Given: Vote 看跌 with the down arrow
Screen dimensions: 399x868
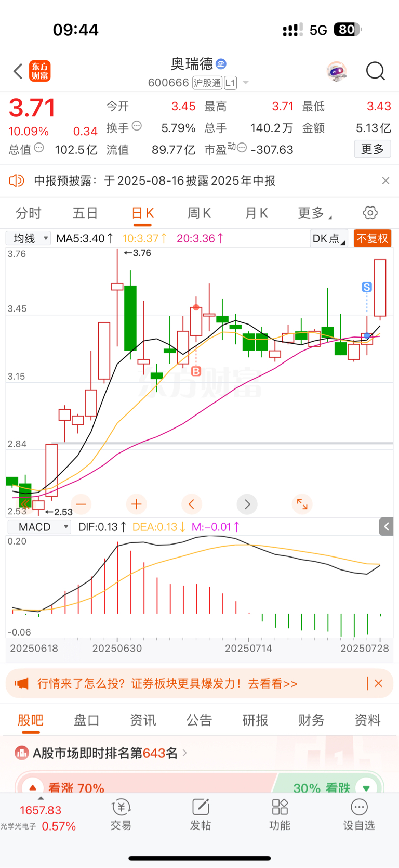Looking at the screenshot, I should [x=366, y=787].
